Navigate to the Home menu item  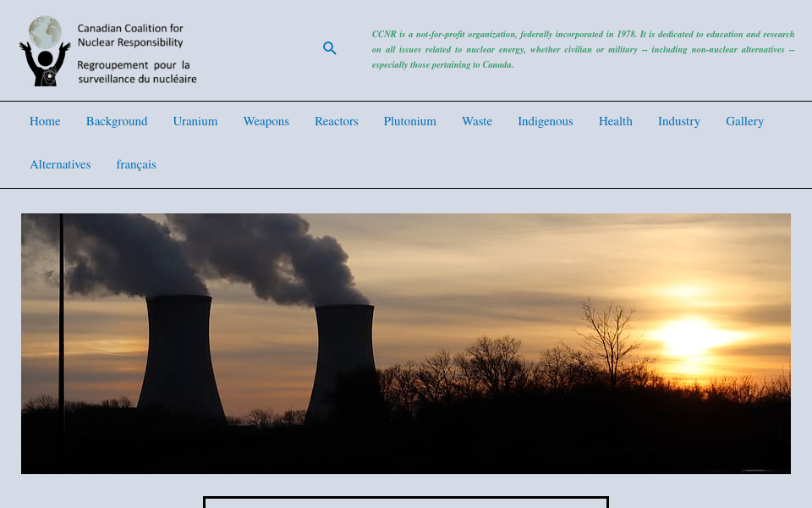click(45, 121)
